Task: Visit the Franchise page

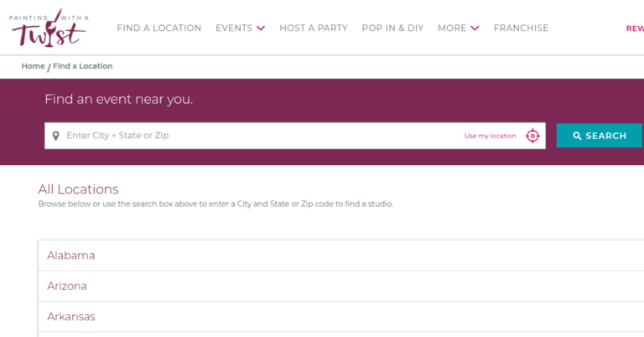Action: pyautogui.click(x=521, y=29)
